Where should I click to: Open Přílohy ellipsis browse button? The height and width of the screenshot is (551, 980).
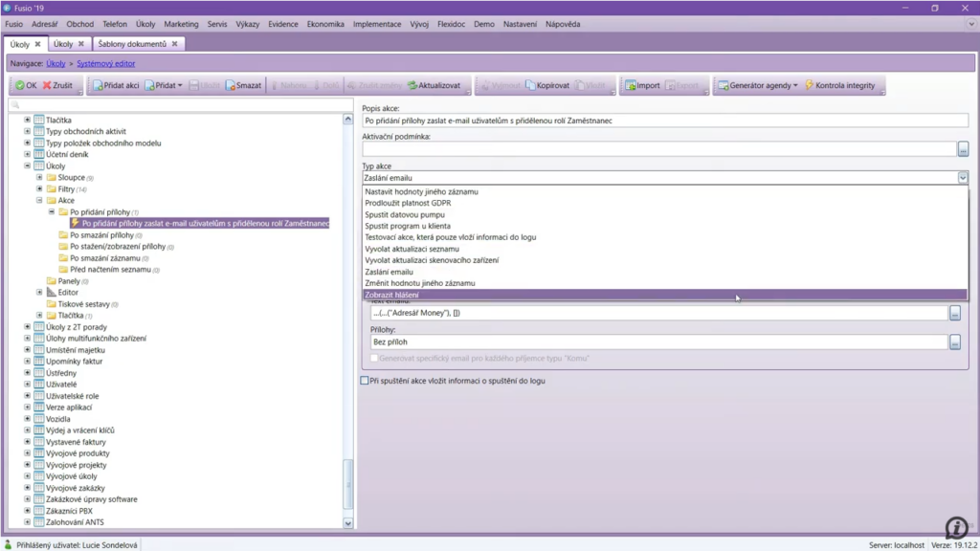pyautogui.click(x=954, y=342)
